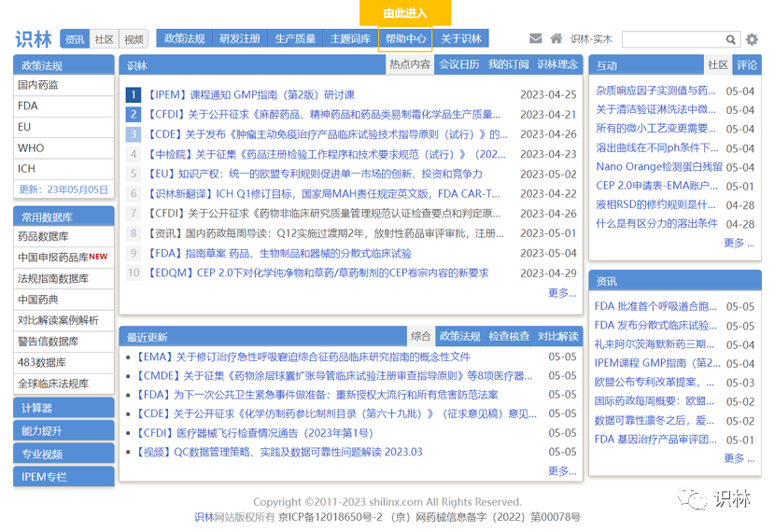Open 视频 QC数据管理策略 update
Image resolution: width=775 pixels, height=532 pixels.
point(279,452)
